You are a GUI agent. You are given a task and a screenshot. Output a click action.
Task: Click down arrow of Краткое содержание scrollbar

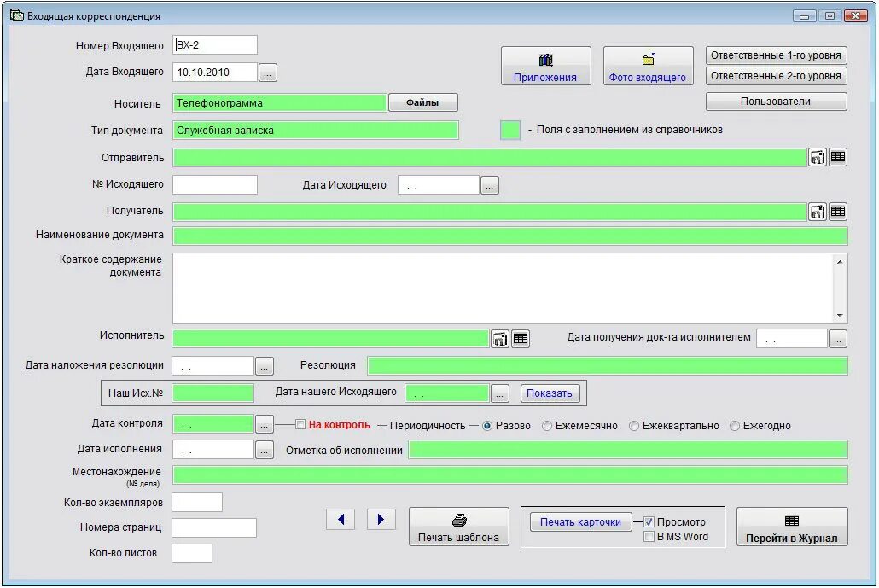tap(839, 315)
